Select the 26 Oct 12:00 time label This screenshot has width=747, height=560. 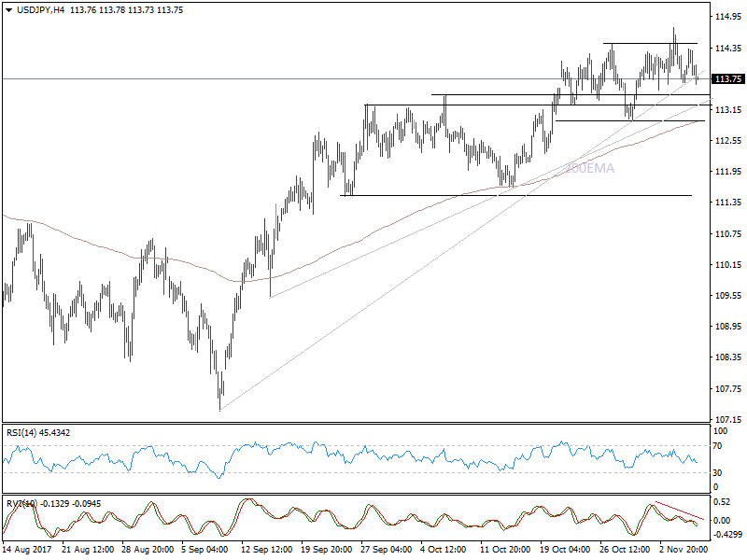pos(625,550)
